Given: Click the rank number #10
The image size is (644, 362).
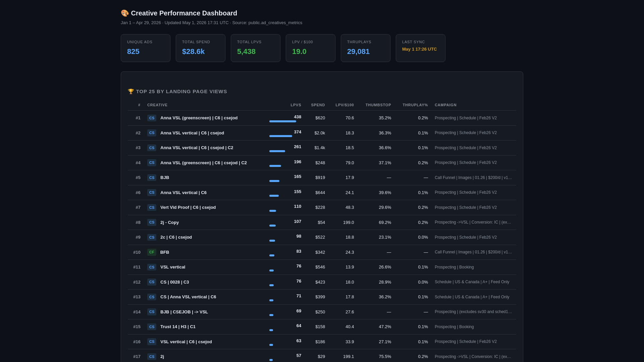Looking at the screenshot, I should point(137,252).
